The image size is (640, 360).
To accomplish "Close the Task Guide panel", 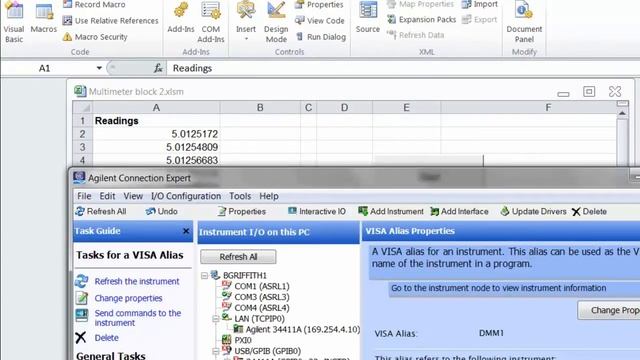I will point(186,231).
